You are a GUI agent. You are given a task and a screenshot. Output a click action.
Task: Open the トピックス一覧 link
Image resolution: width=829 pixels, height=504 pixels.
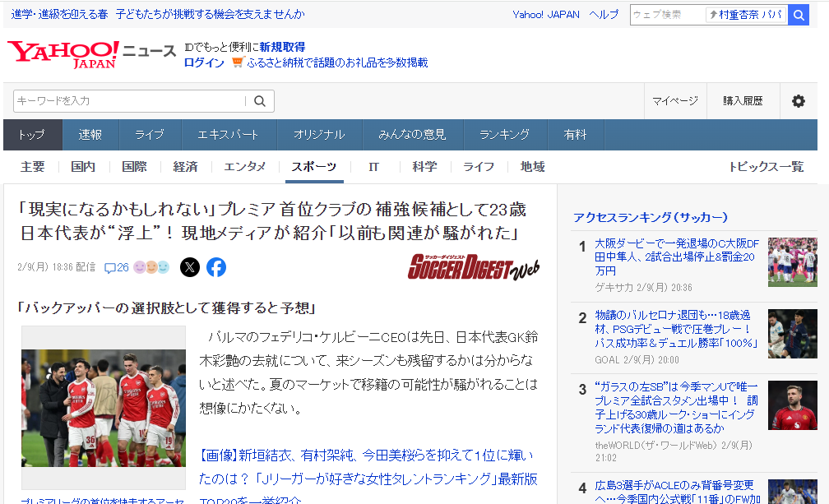[x=766, y=166]
